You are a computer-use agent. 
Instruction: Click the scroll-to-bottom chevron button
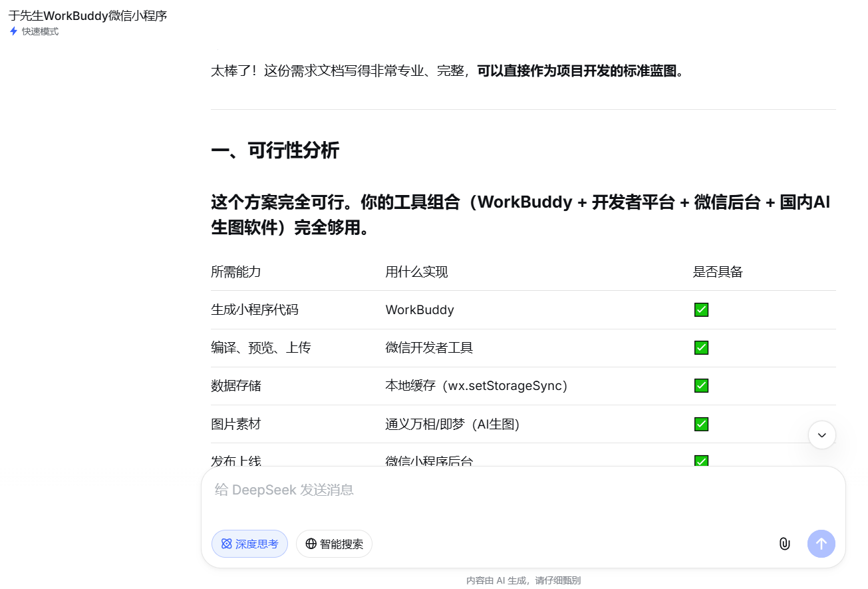click(822, 435)
